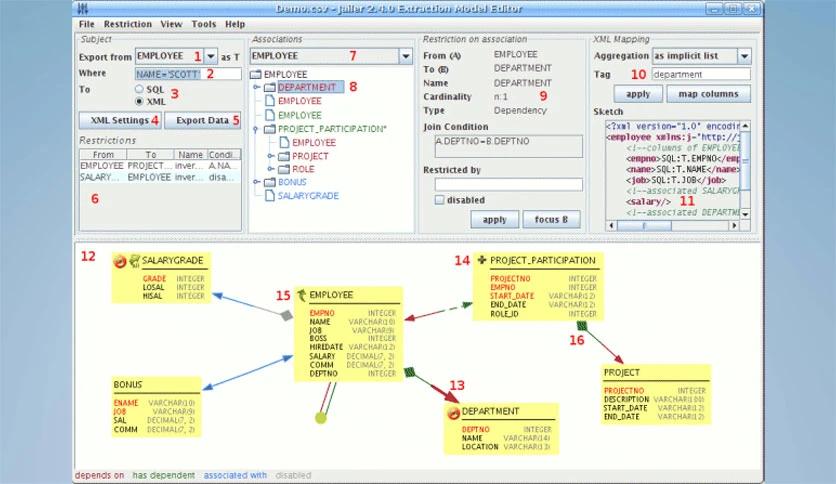The image size is (836, 484).
Task: Click the gray diamond on SALARYGRADE association line
Action: pos(286,316)
